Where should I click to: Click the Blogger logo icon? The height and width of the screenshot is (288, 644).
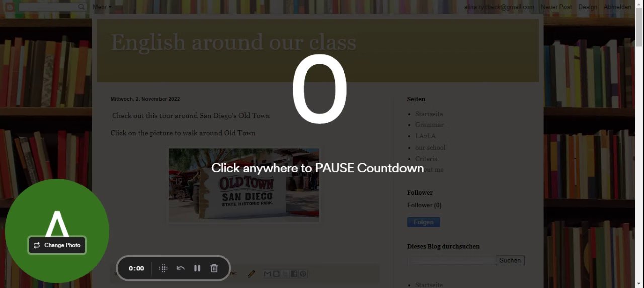click(9, 7)
